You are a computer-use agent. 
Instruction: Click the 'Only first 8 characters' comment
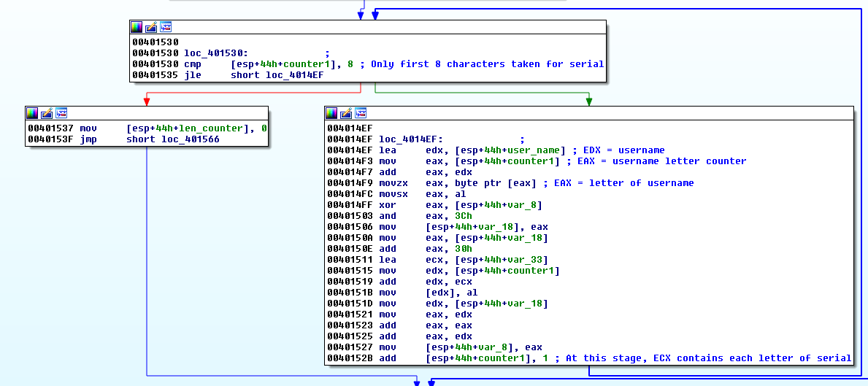click(x=487, y=64)
